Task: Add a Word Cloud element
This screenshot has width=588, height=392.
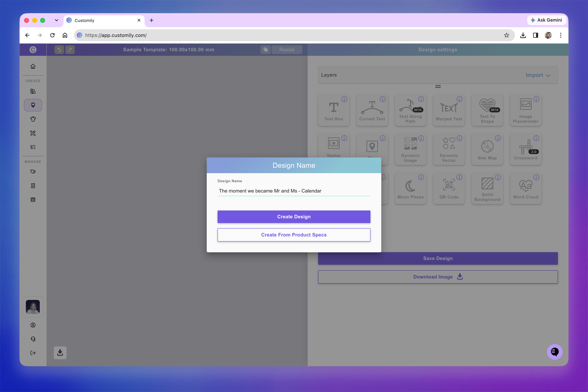Action: pos(525,188)
